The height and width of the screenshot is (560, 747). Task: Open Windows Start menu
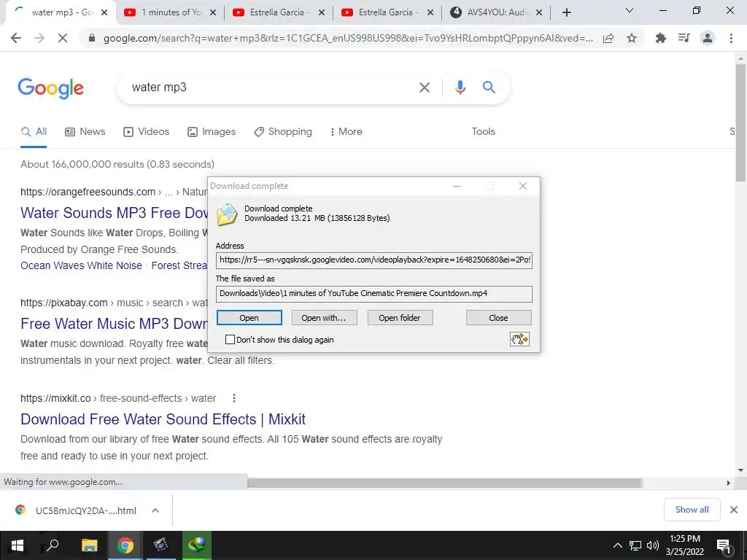point(18,545)
